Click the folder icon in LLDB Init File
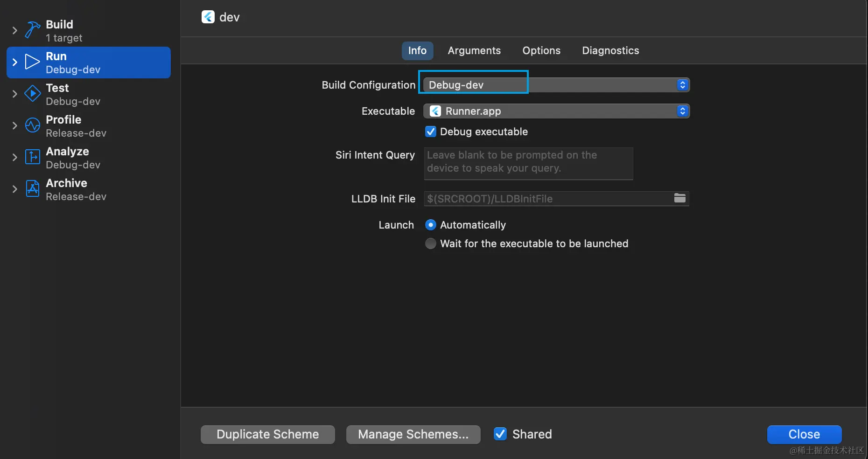The image size is (868, 459). 680,198
